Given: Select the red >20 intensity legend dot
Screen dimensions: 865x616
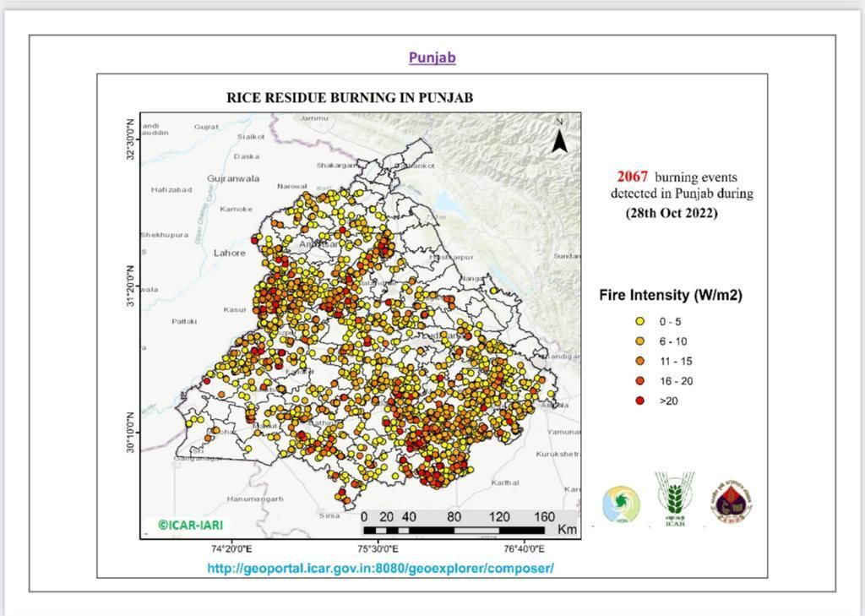Looking at the screenshot, I should [x=639, y=401].
